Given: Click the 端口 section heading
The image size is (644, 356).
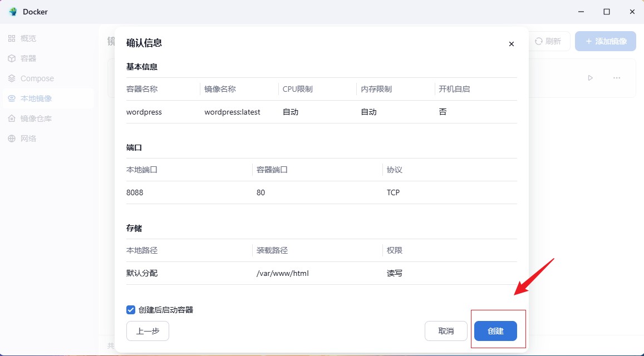Looking at the screenshot, I should click(134, 148).
